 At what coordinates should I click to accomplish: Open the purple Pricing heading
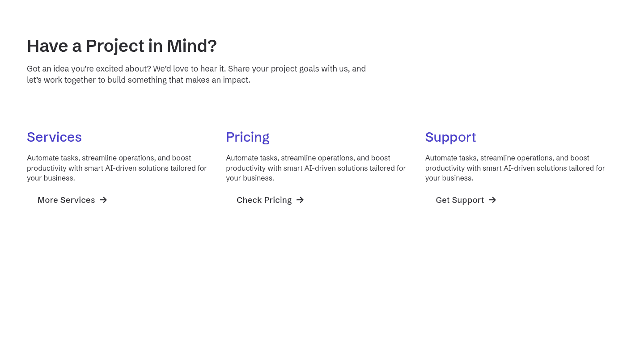pyautogui.click(x=247, y=137)
